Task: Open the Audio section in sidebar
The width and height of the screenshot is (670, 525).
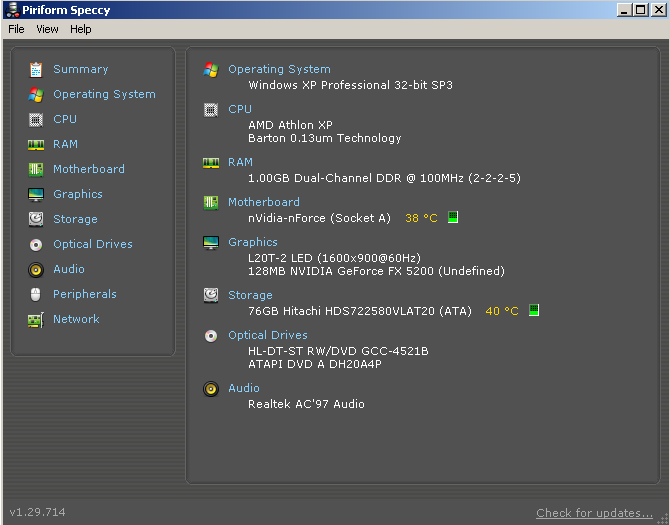Action: (69, 269)
